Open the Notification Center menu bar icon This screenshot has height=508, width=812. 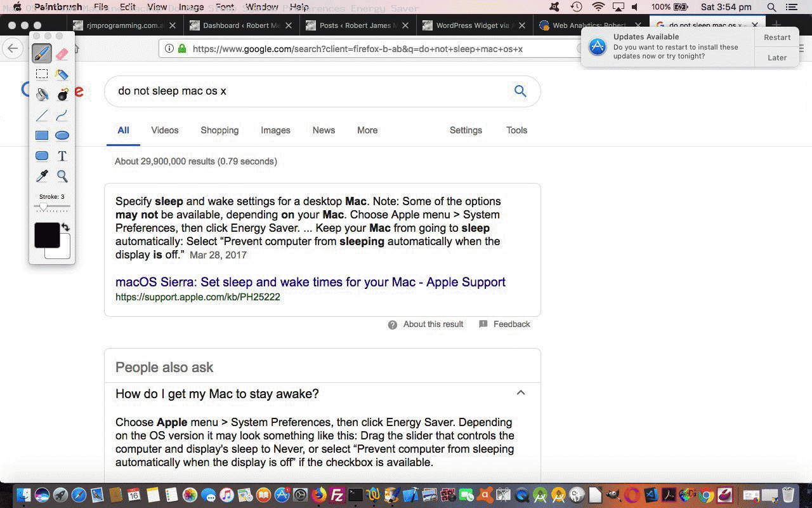click(x=791, y=7)
